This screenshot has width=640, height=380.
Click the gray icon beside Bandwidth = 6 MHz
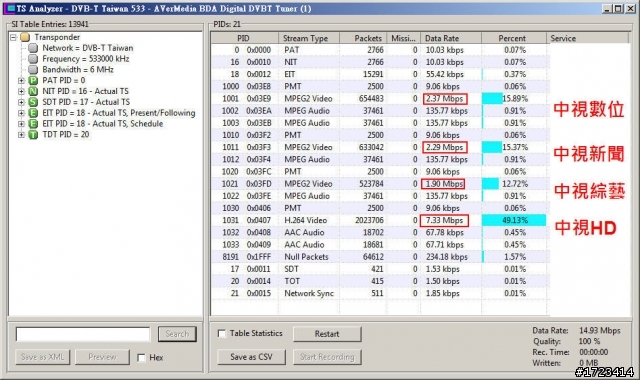tap(33, 70)
